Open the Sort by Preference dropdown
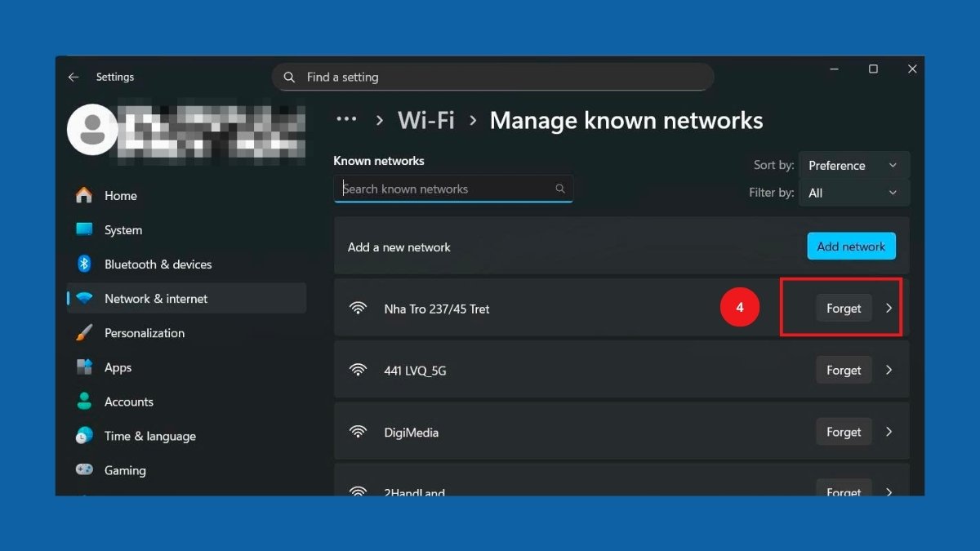The width and height of the screenshot is (980, 551). point(853,164)
